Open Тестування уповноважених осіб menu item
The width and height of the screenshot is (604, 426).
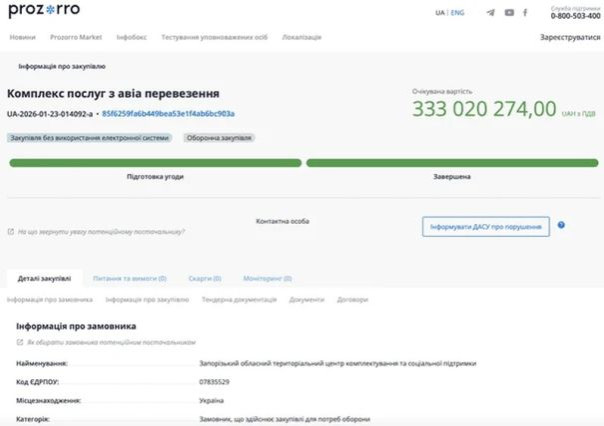(214, 37)
